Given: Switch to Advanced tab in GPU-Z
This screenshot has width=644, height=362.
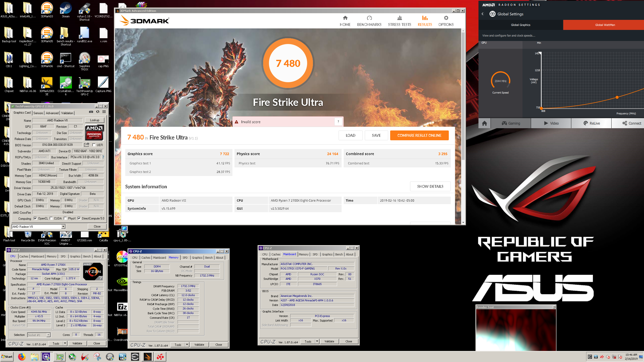Looking at the screenshot, I should coord(52,113).
